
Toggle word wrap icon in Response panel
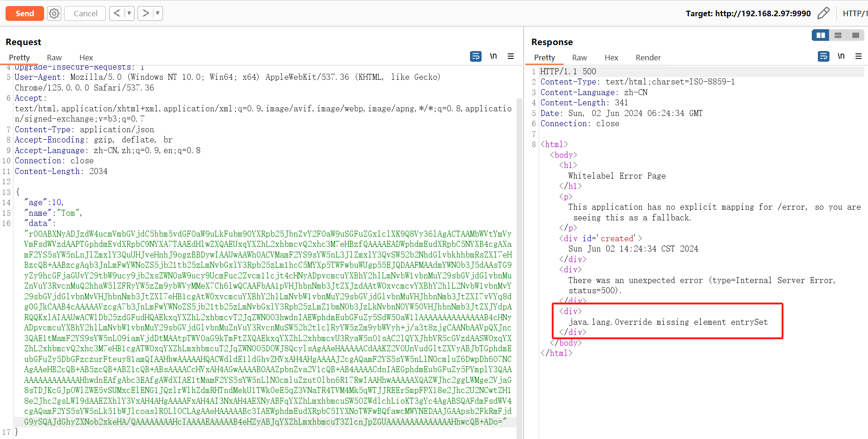823,56
